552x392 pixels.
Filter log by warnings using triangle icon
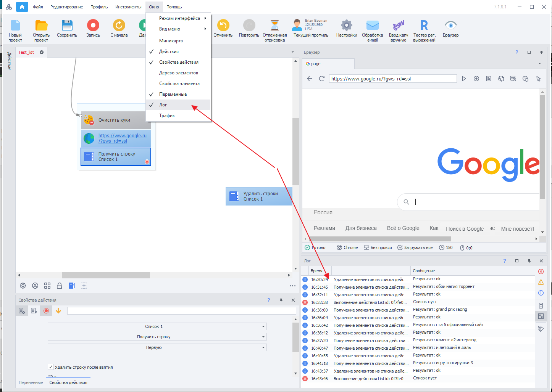point(541,282)
